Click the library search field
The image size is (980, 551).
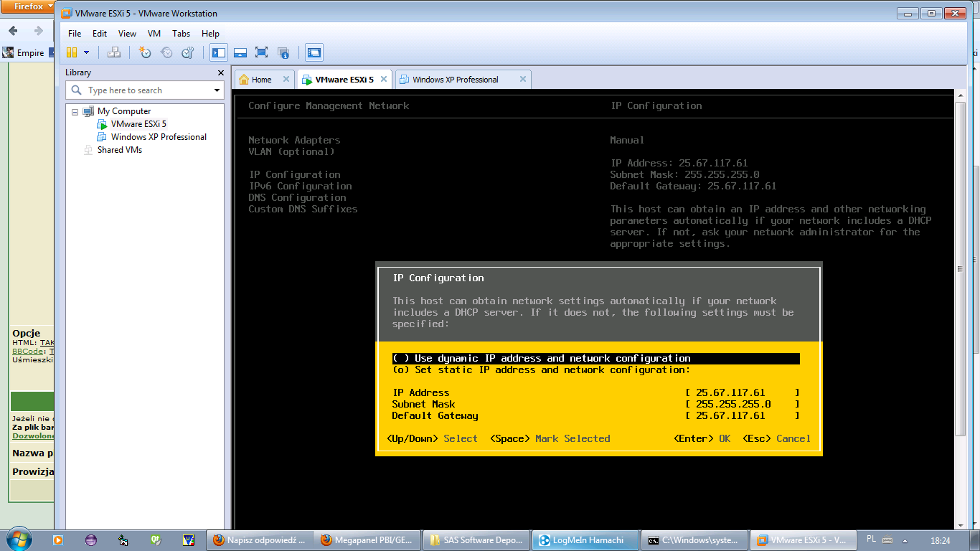[x=143, y=90]
